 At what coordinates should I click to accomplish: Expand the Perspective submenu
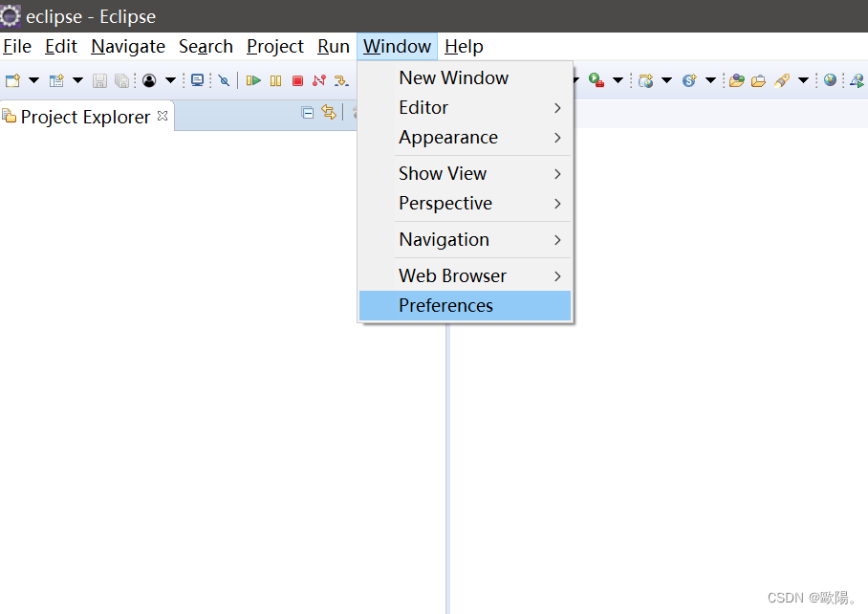465,203
